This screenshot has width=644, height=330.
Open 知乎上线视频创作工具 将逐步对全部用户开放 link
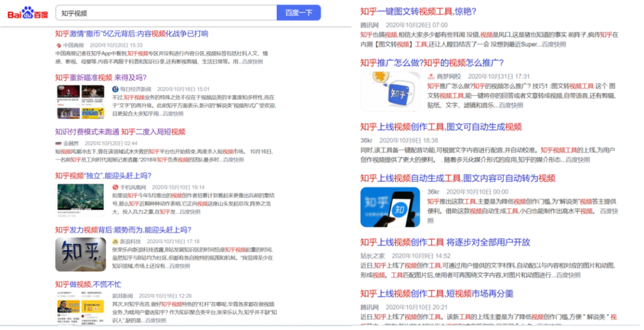[x=445, y=242]
